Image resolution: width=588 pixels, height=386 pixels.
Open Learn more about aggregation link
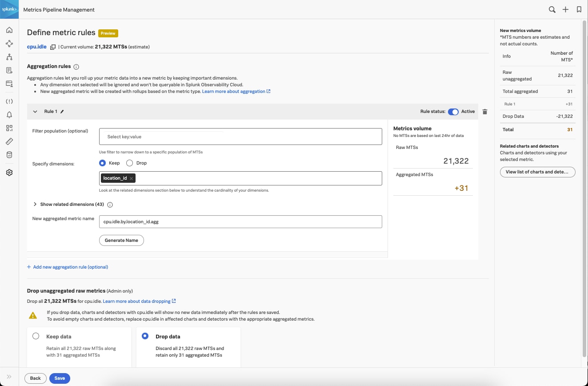tap(236, 91)
